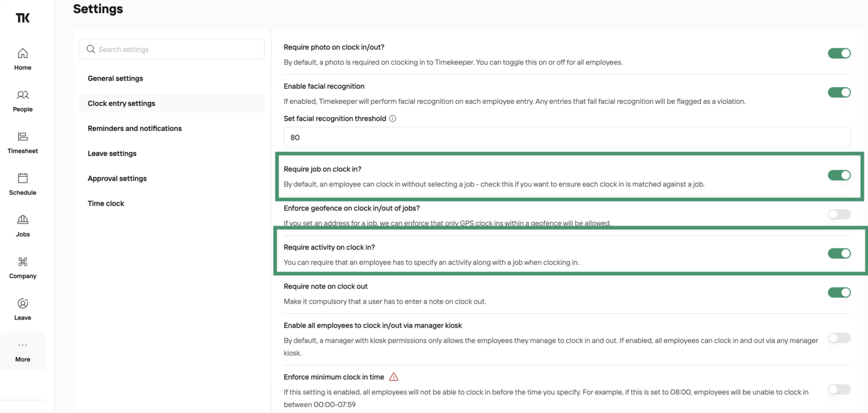868x413 pixels.
Task: Toggle Enable facial recognition off
Action: 839,93
